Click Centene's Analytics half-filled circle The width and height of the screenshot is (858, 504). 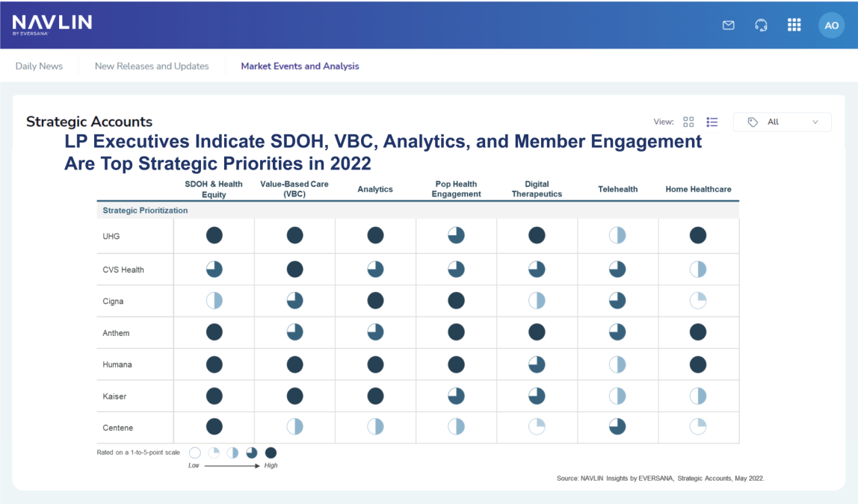tap(375, 426)
